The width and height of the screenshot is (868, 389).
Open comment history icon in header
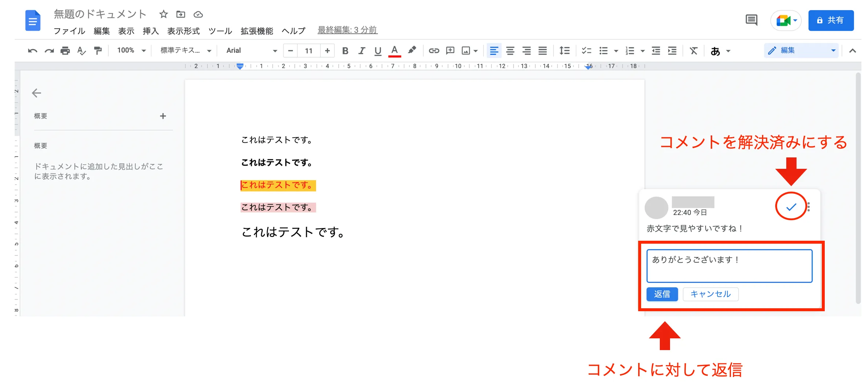tap(751, 20)
